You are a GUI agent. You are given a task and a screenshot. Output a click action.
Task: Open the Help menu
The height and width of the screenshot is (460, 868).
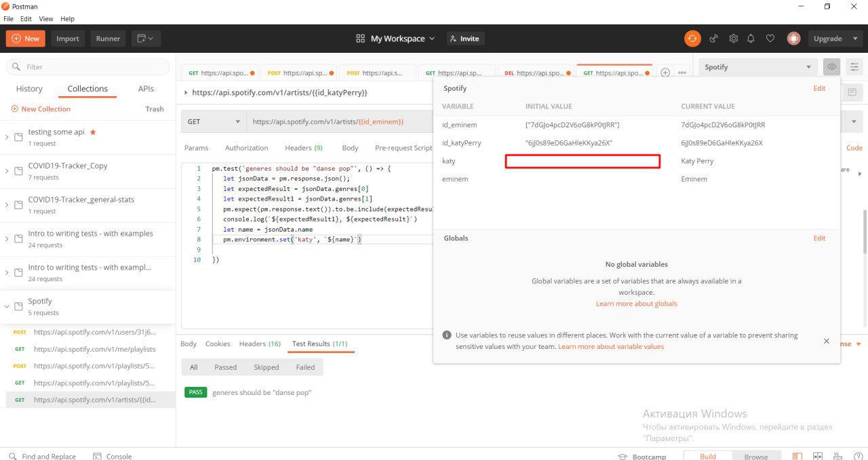click(x=67, y=19)
